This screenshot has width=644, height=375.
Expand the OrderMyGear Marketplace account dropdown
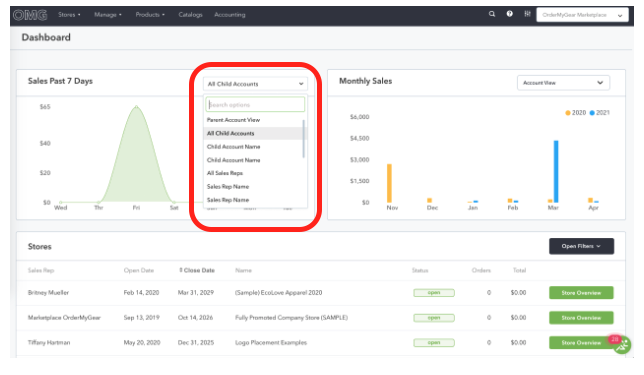[x=582, y=15]
